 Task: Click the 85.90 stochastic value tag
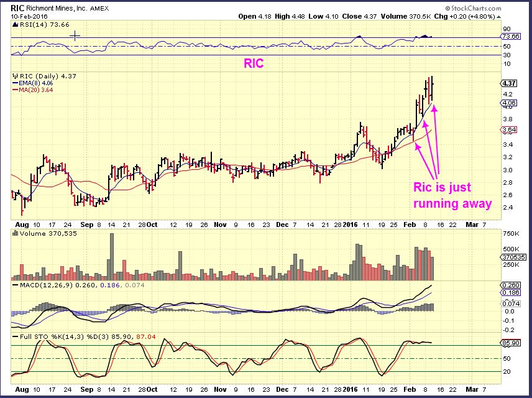(x=511, y=343)
